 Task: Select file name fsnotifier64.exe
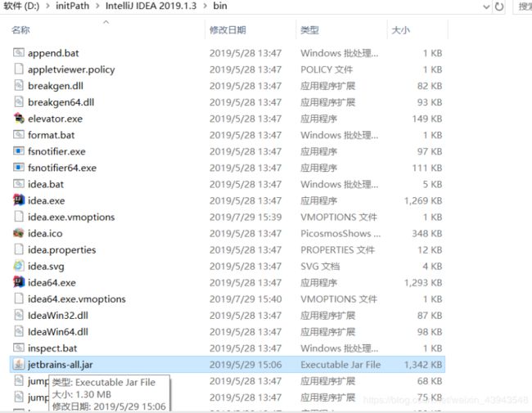pos(62,168)
